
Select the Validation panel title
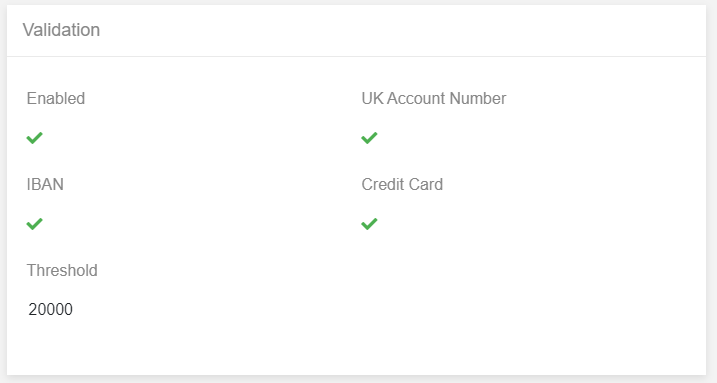(61, 30)
